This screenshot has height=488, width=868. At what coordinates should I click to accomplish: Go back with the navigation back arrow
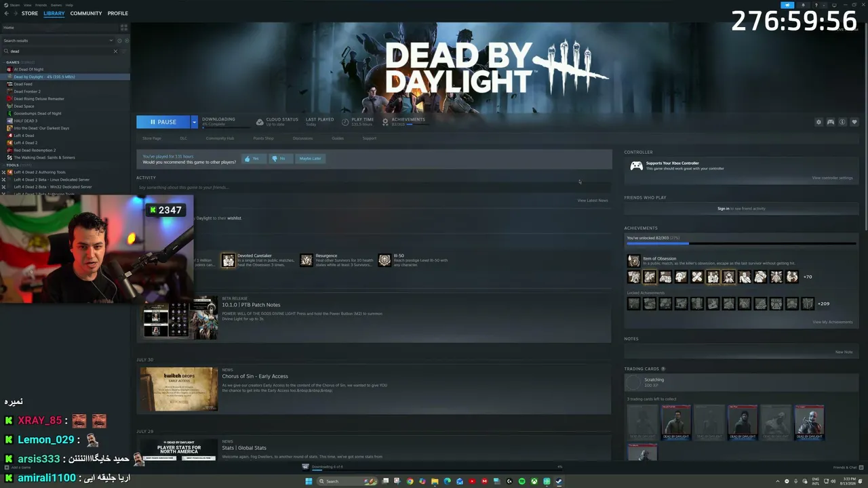click(x=6, y=14)
